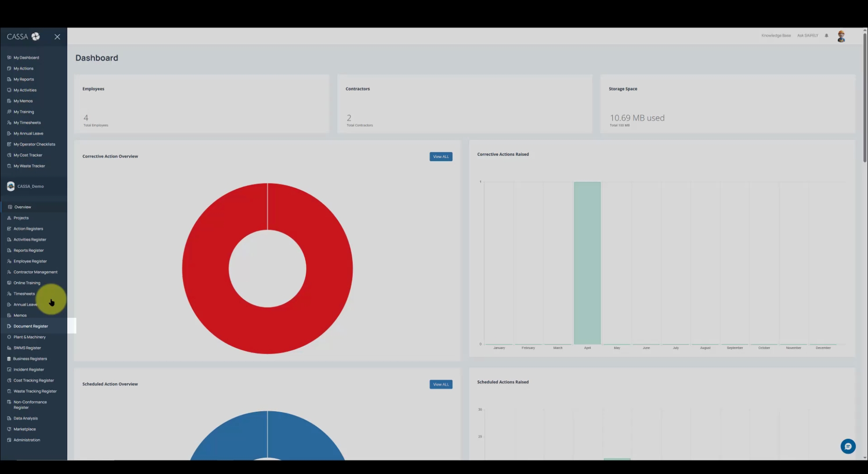The width and height of the screenshot is (868, 474).
Task: Open My Actions in sidebar
Action: 23,68
